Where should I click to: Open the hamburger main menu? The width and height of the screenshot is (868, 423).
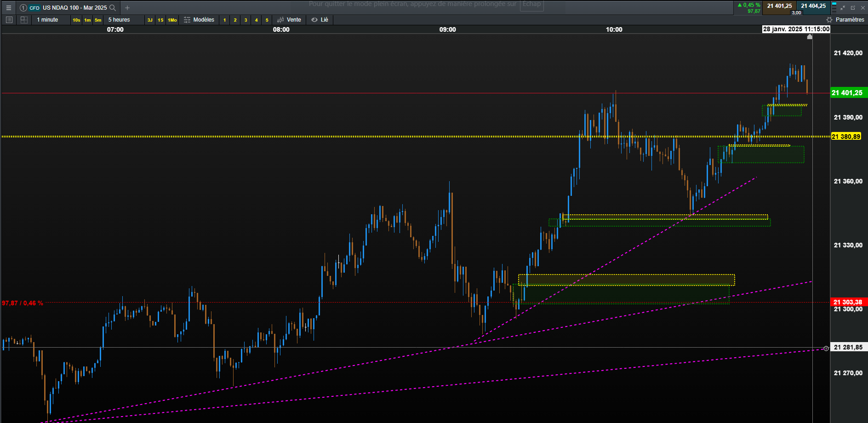(x=8, y=8)
